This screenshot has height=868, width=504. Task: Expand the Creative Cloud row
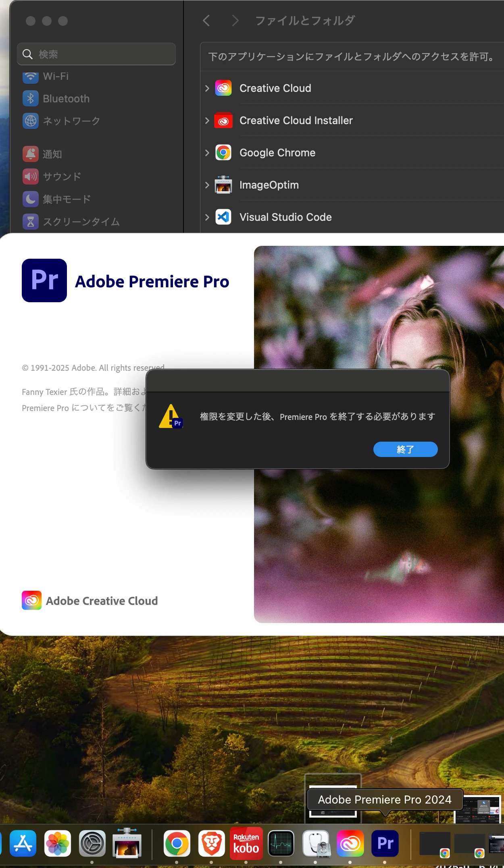tap(207, 88)
